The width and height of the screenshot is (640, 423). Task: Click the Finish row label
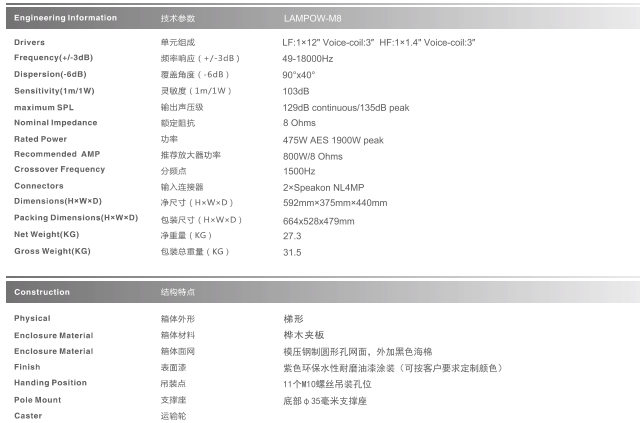(x=27, y=367)
